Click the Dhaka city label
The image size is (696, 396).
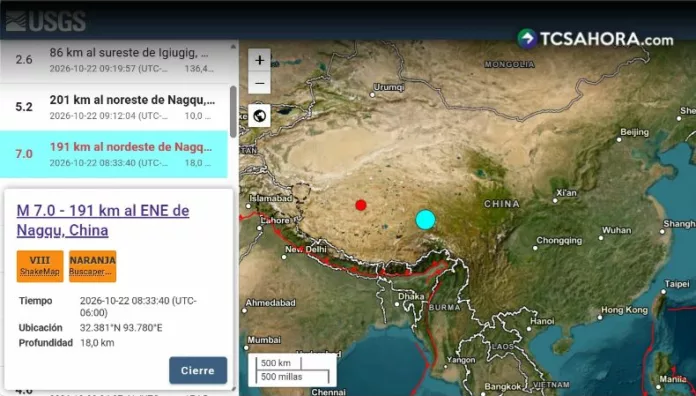[411, 296]
